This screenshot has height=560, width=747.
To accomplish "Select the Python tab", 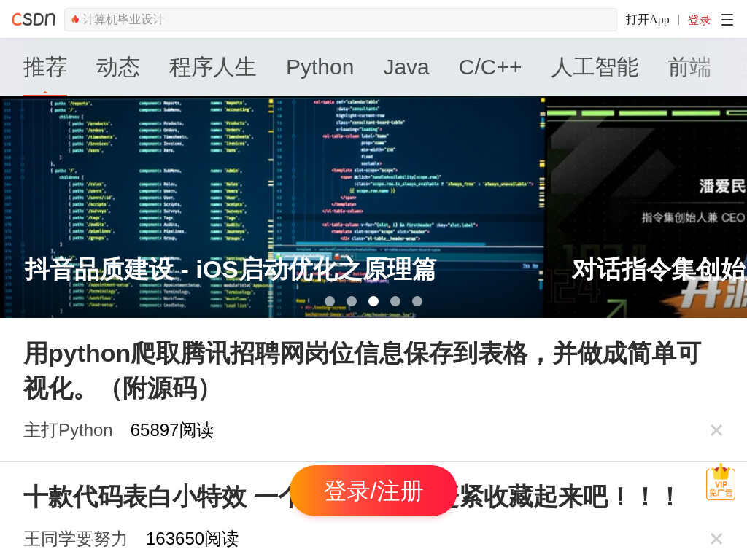I will point(320,67).
